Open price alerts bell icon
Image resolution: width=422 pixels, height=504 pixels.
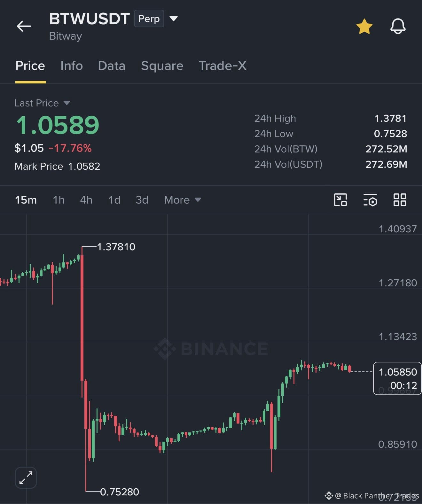(398, 26)
